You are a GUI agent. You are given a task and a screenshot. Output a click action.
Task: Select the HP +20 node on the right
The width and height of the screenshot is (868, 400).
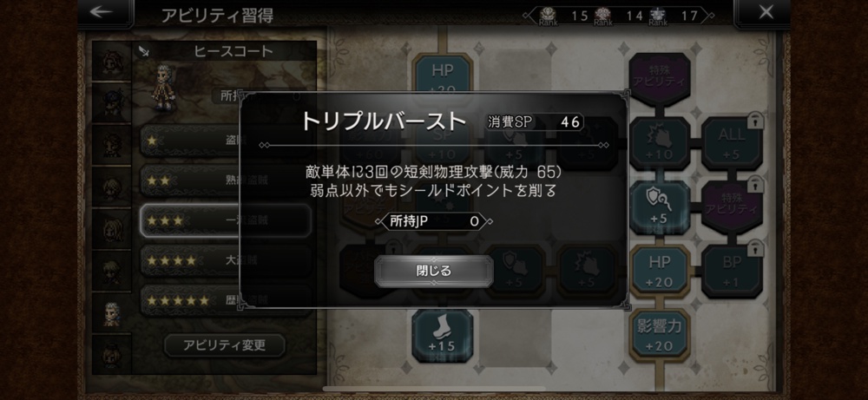pos(660,271)
